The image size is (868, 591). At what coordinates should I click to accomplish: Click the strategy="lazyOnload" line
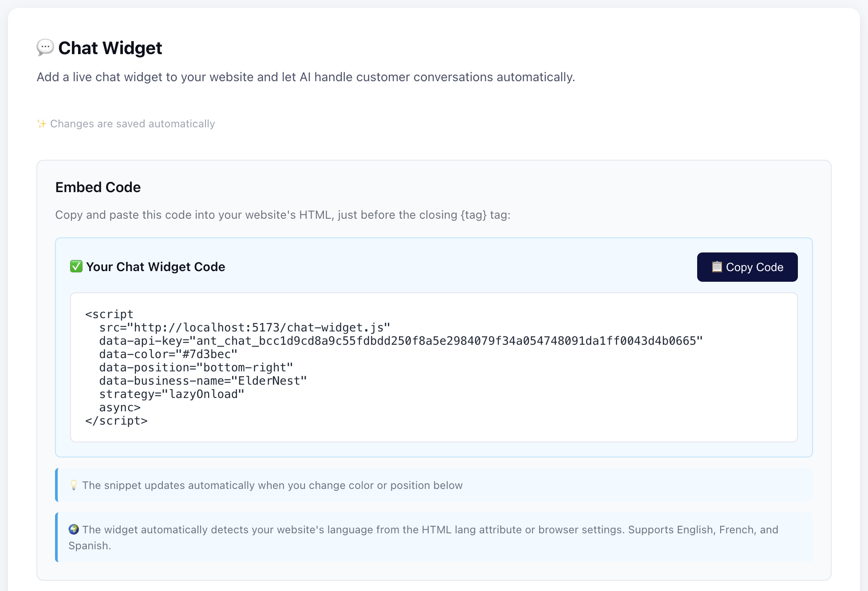172,394
